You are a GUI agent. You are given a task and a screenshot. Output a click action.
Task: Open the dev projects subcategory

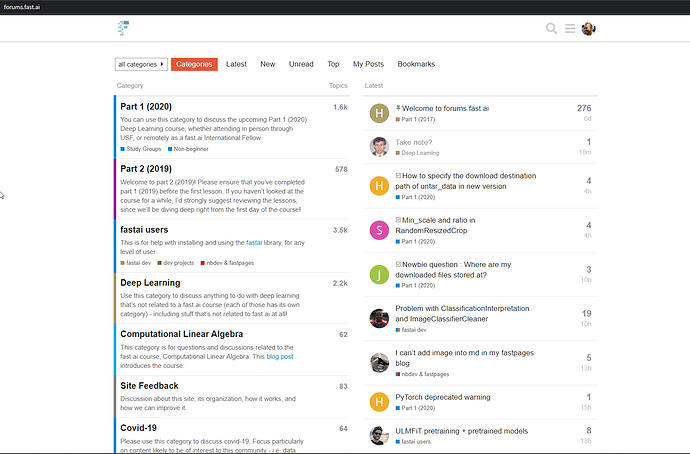pos(176,263)
